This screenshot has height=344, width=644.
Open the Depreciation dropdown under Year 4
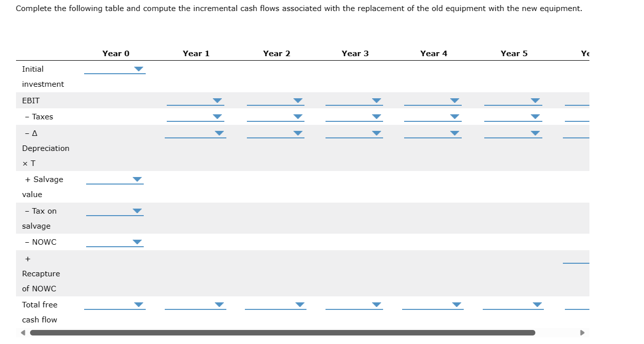point(454,133)
